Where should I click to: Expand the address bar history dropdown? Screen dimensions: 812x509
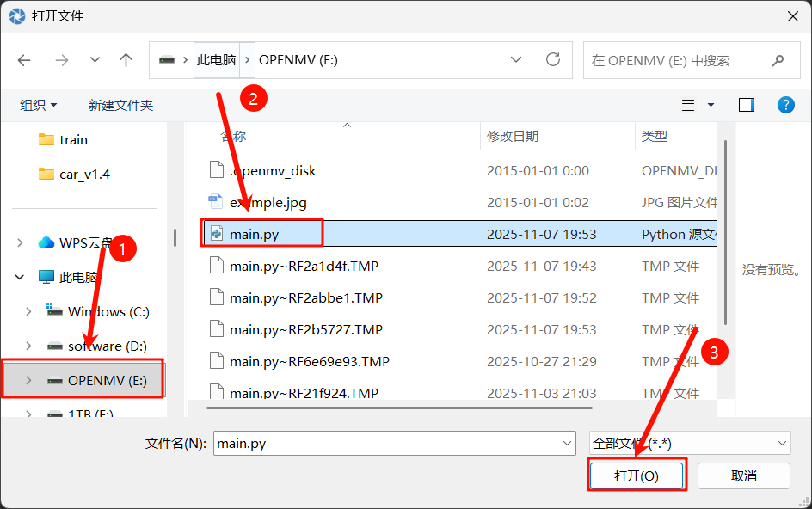click(x=516, y=60)
